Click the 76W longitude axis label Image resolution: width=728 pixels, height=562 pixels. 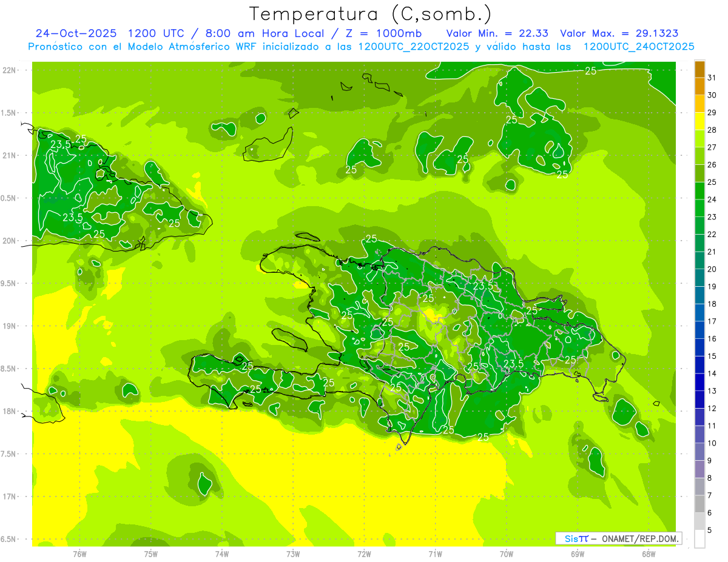pos(79,554)
